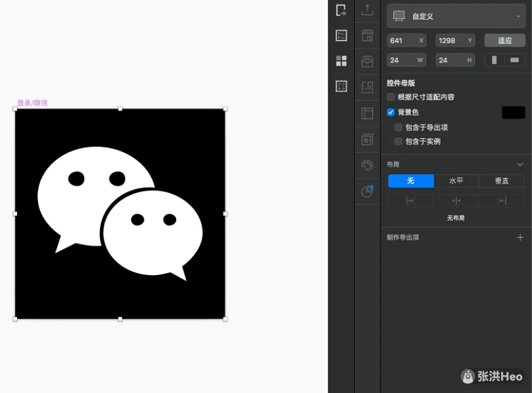Click the align-left layout icon
Viewport: 532px width, 393px height.
[x=410, y=200]
